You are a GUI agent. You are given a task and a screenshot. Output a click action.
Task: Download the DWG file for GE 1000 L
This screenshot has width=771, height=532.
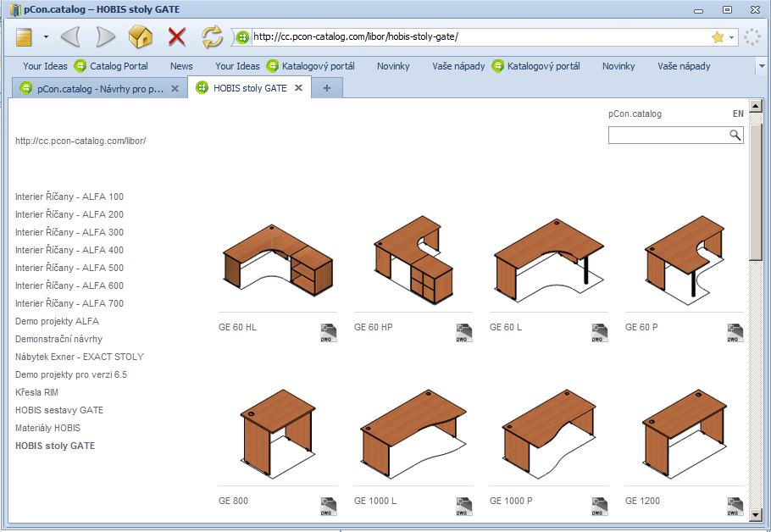464,507
